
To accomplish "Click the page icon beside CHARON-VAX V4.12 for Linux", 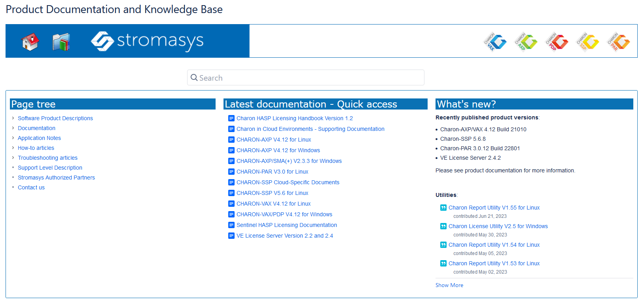I will pos(231,204).
